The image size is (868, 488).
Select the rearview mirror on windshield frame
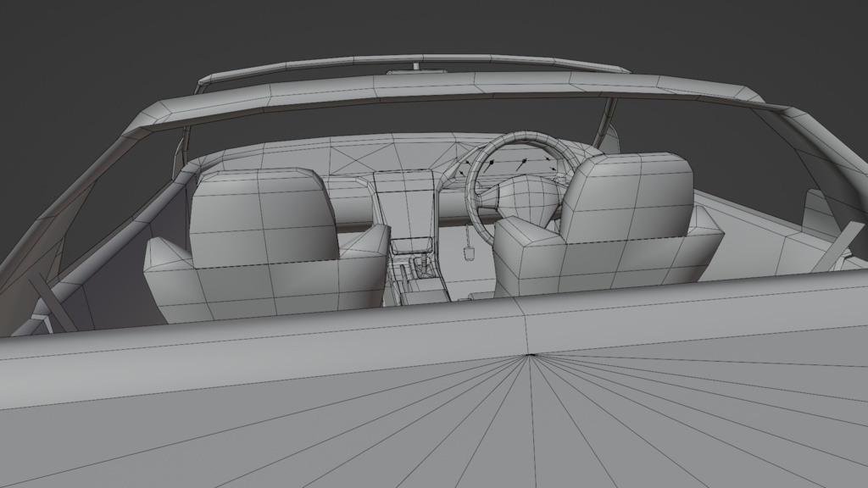coord(417,71)
